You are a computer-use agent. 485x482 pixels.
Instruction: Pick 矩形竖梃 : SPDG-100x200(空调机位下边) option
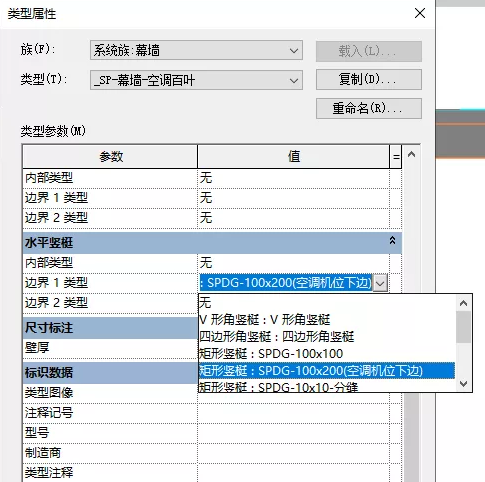pos(327,371)
